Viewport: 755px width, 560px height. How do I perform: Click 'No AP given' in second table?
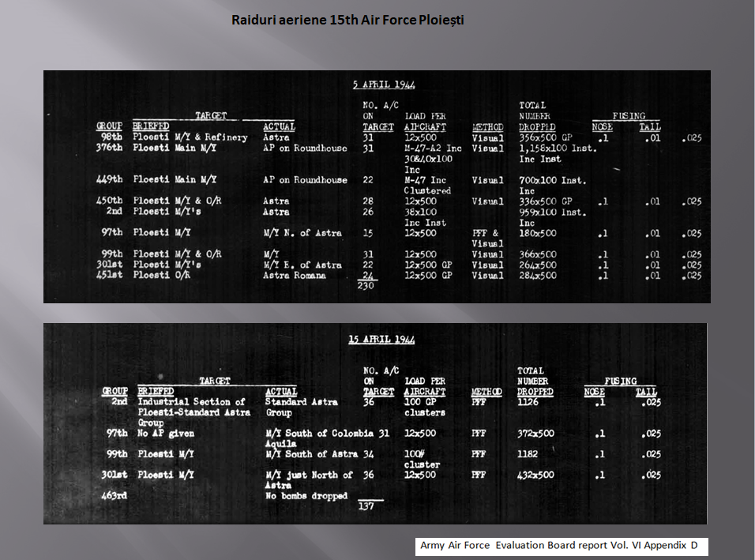tap(166, 433)
